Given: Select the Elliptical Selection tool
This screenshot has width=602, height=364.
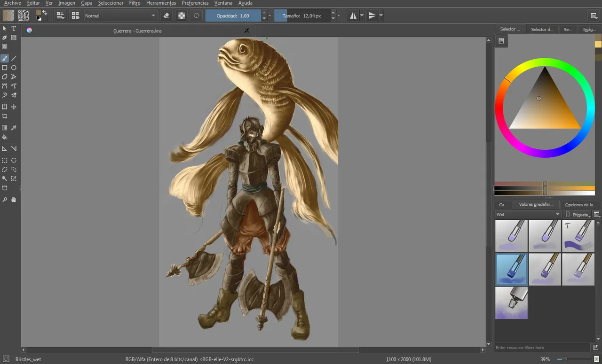Looking at the screenshot, I should tap(14, 160).
